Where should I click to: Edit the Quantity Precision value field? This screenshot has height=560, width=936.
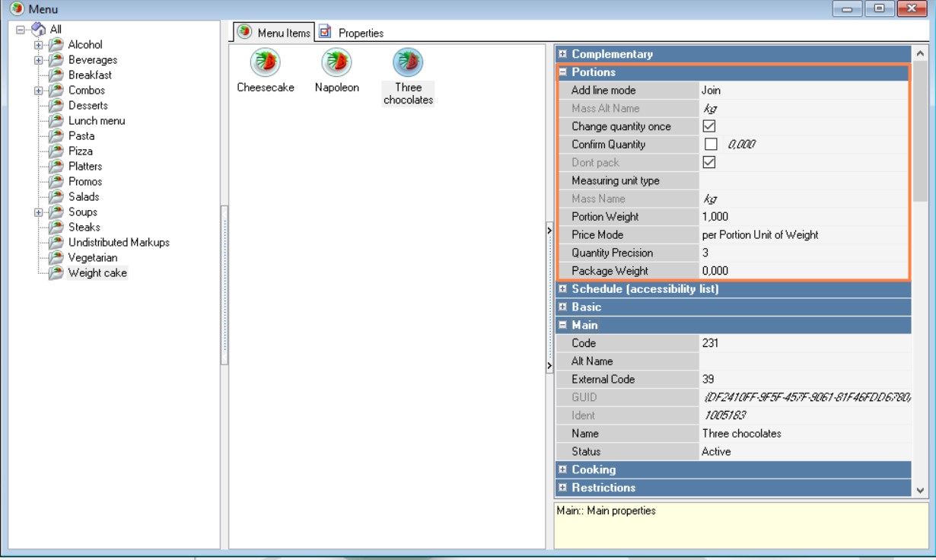804,253
